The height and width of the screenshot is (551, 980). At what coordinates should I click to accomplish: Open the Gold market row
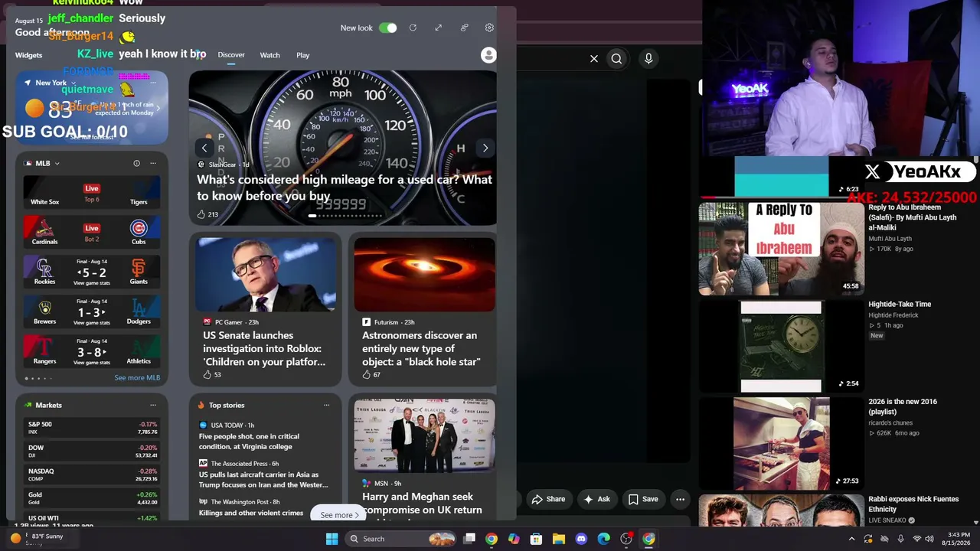point(92,498)
